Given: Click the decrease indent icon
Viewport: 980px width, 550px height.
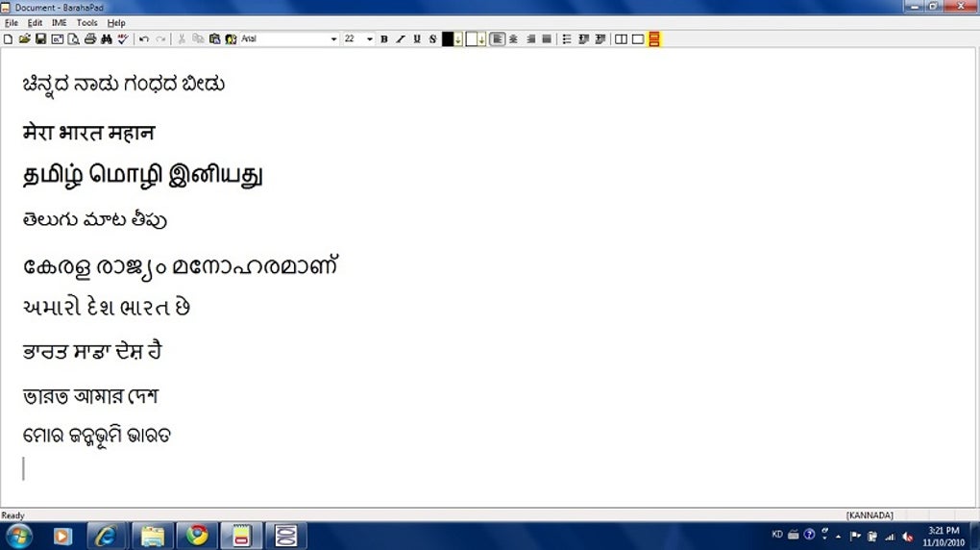Looking at the screenshot, I should tap(583, 38).
